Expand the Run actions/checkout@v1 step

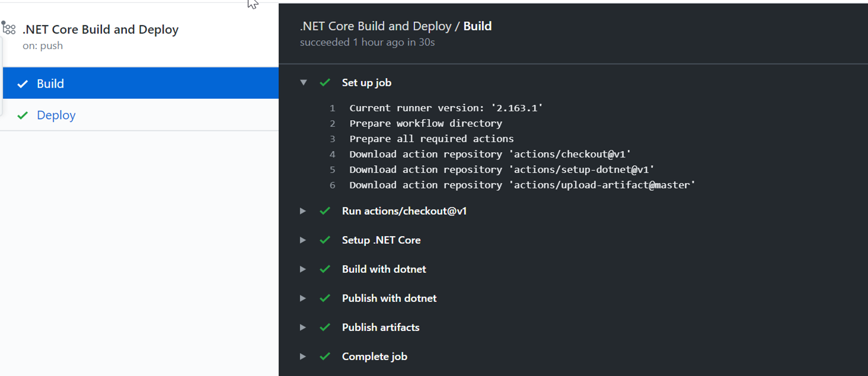tap(303, 211)
